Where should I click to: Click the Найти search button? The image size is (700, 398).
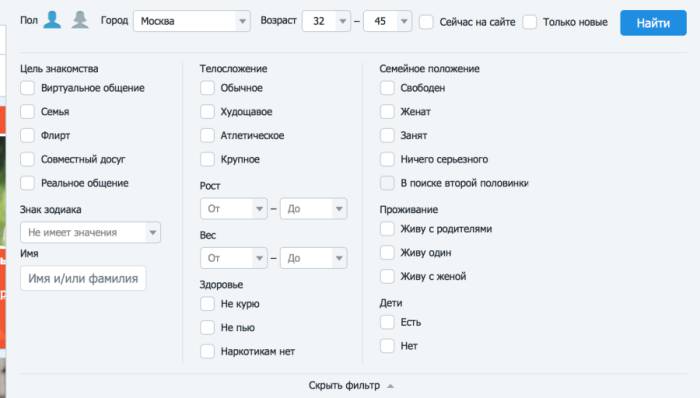[x=653, y=23]
